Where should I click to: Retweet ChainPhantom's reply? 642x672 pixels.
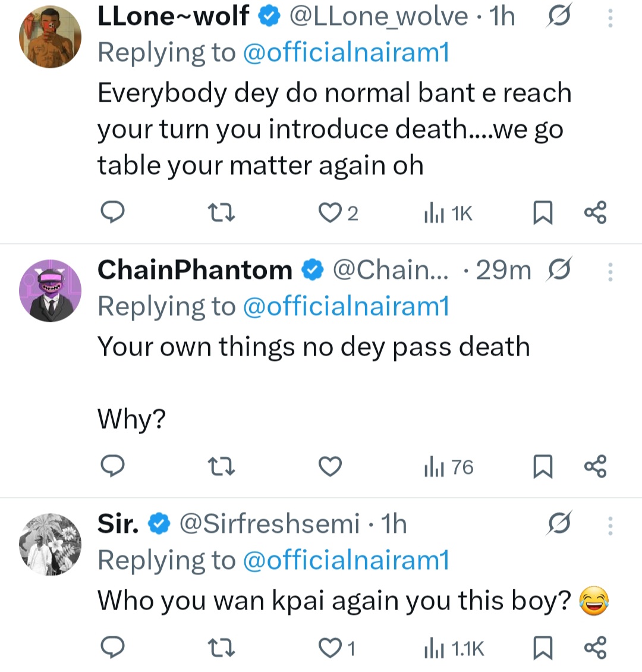[222, 467]
